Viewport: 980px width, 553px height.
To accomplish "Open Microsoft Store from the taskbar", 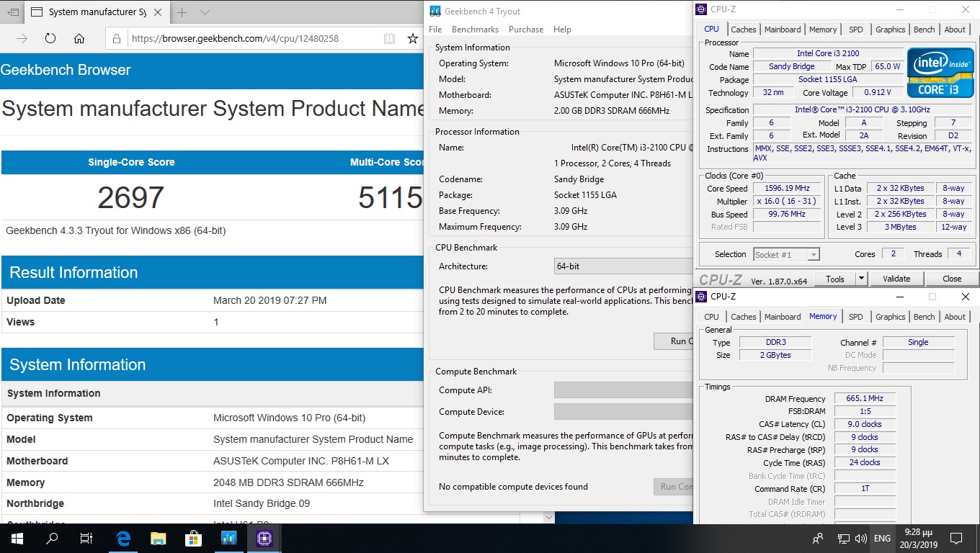I will pos(194,538).
